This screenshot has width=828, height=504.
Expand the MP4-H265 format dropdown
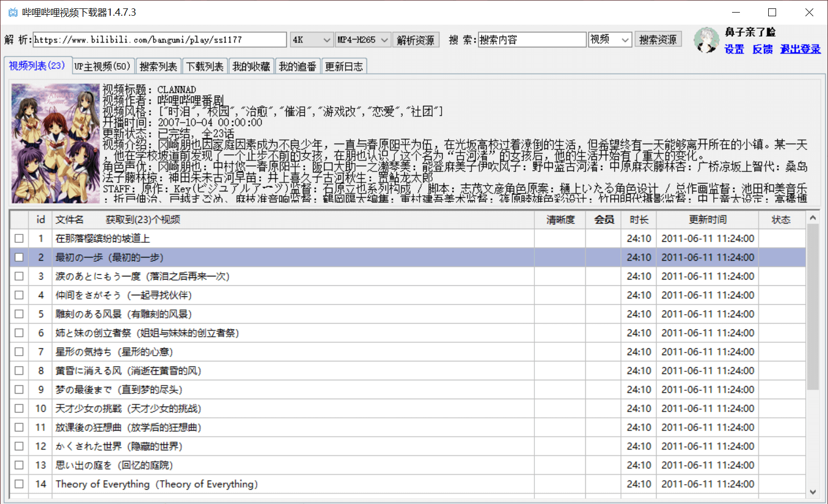pyautogui.click(x=363, y=40)
